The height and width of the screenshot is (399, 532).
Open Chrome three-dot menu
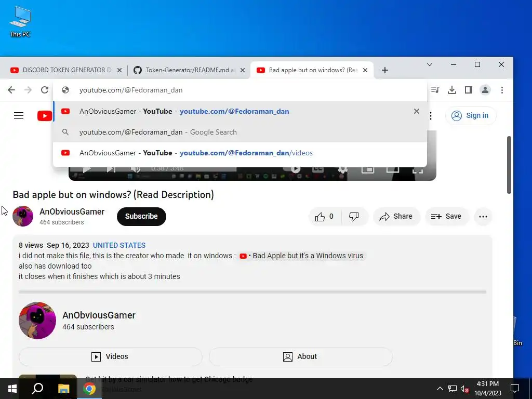502,90
